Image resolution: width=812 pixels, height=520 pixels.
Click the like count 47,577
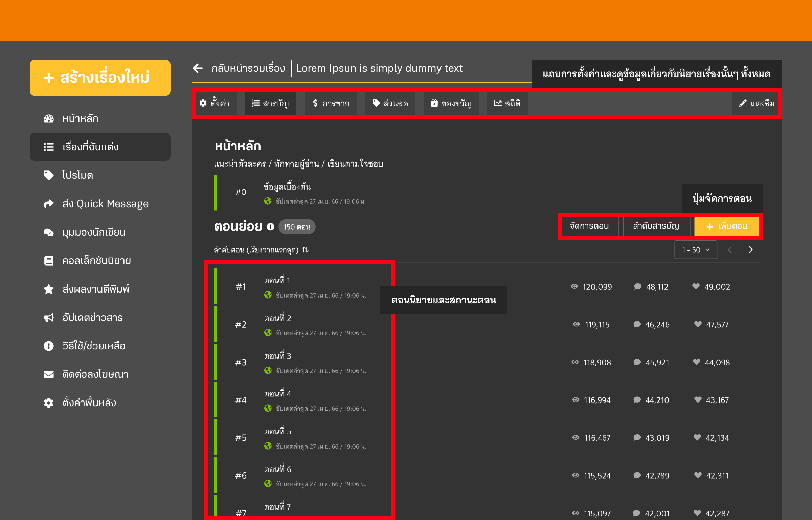(x=717, y=325)
